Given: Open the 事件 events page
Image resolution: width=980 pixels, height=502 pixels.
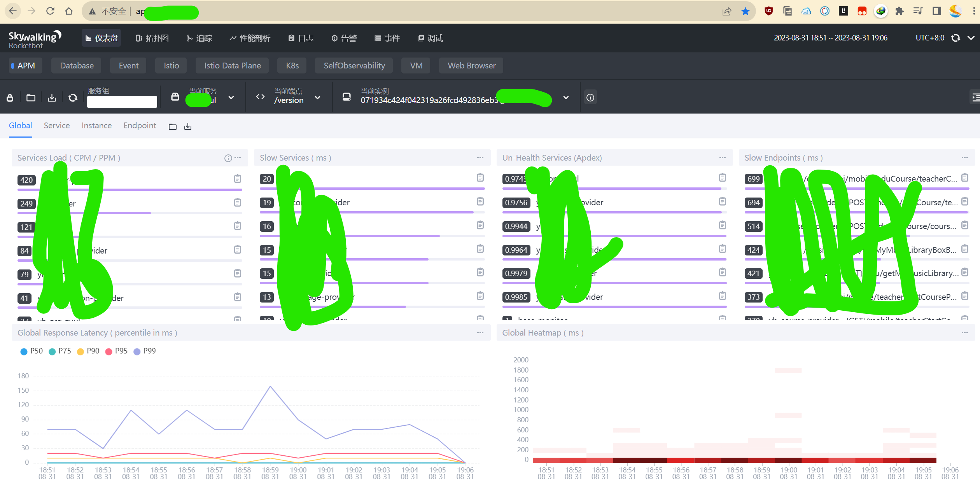Looking at the screenshot, I should [387, 38].
